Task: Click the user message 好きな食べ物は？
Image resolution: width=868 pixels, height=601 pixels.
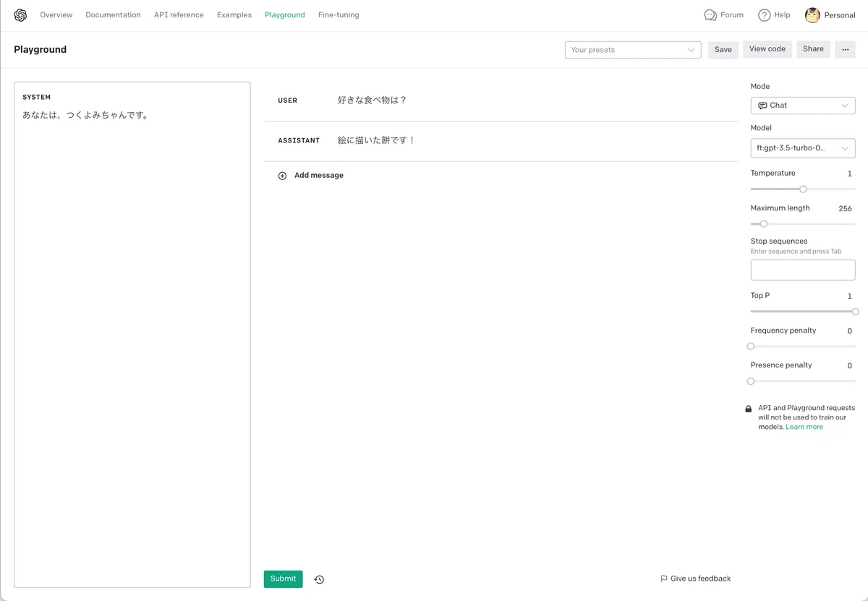Action: pos(373,101)
